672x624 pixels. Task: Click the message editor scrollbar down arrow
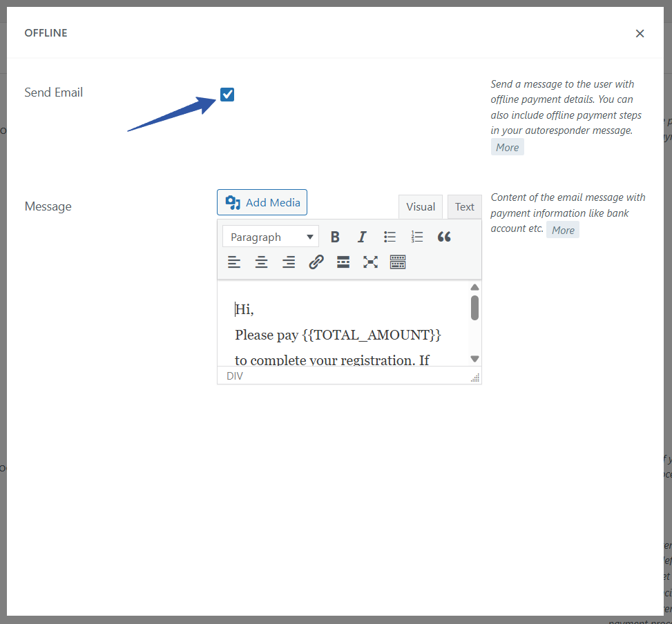474,358
